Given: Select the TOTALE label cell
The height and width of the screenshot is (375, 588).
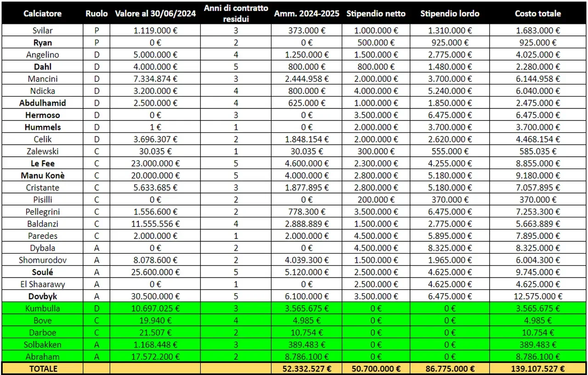Looking at the screenshot, I should tap(42, 369).
